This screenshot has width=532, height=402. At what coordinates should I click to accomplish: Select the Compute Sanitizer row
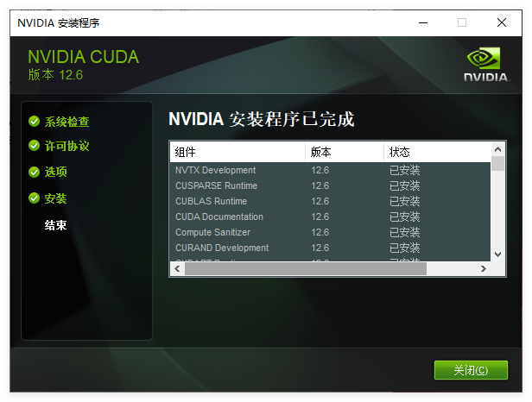(330, 233)
